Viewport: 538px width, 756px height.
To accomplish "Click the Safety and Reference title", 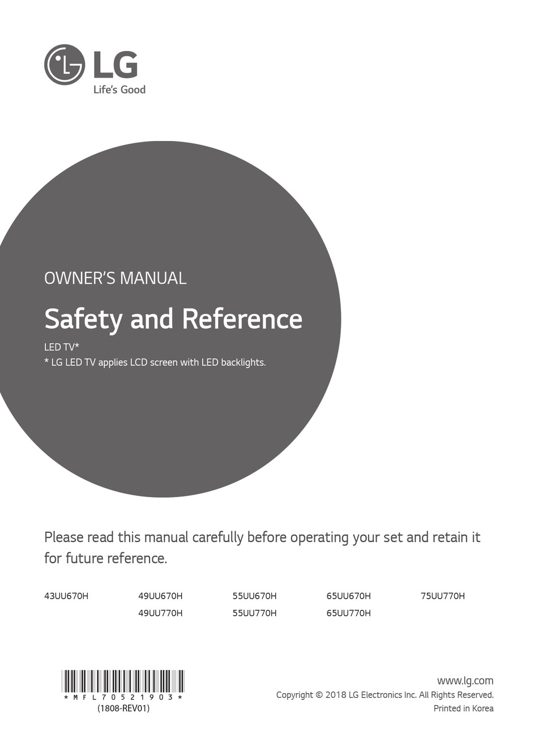I will point(173,319).
